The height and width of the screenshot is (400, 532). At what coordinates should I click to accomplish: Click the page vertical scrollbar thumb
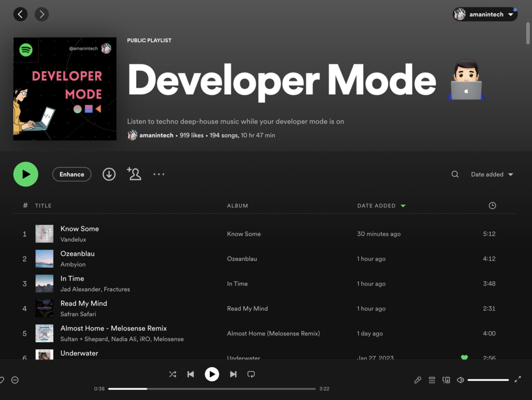[x=528, y=33]
